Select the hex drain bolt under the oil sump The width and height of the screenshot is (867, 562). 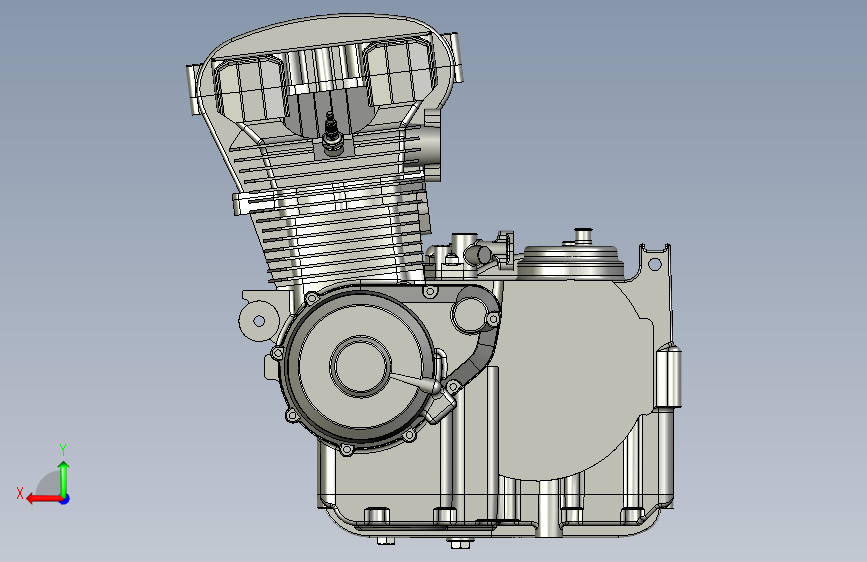(x=460, y=545)
